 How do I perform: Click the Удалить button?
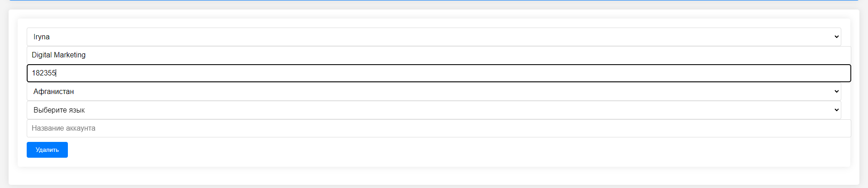(47, 150)
